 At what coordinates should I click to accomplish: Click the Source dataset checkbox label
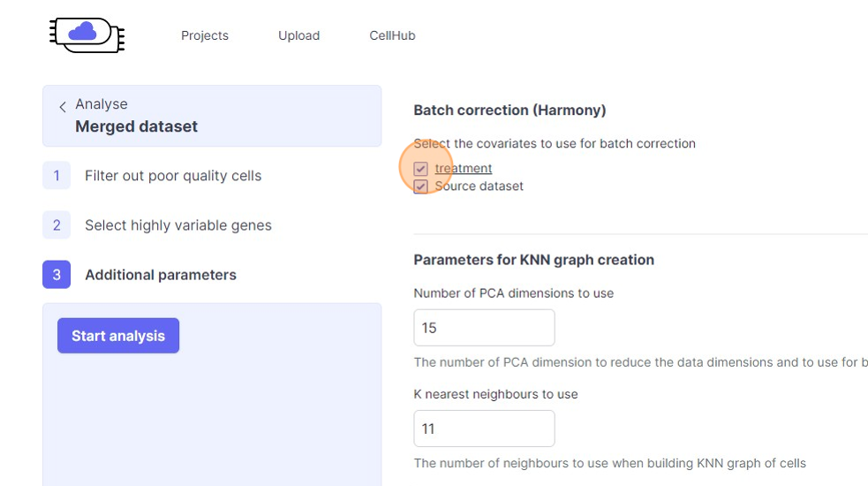[x=479, y=186]
